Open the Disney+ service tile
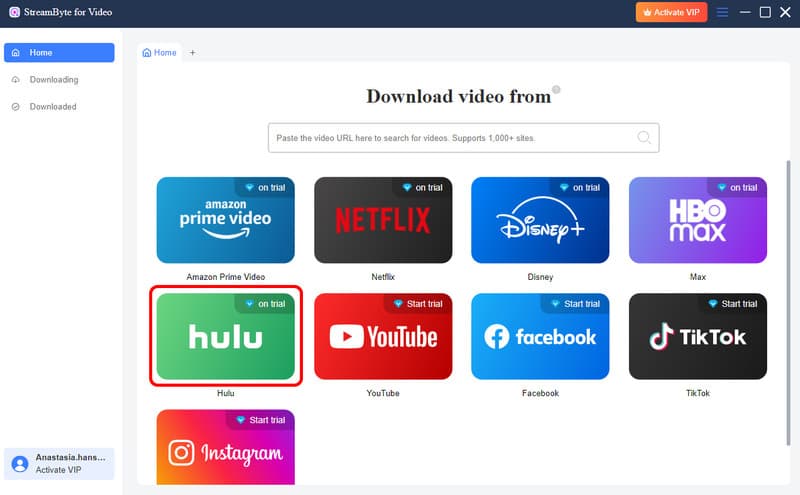Viewport: 800px width, 495px height. [540, 220]
